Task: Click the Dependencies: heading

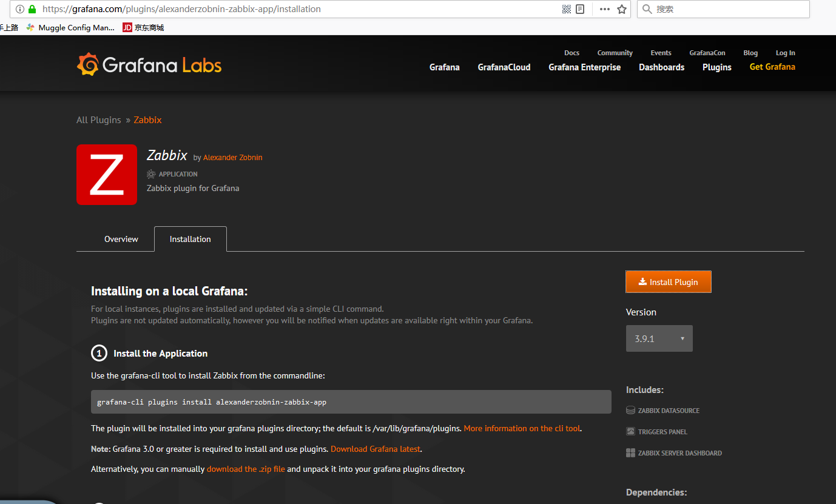Action: click(656, 492)
